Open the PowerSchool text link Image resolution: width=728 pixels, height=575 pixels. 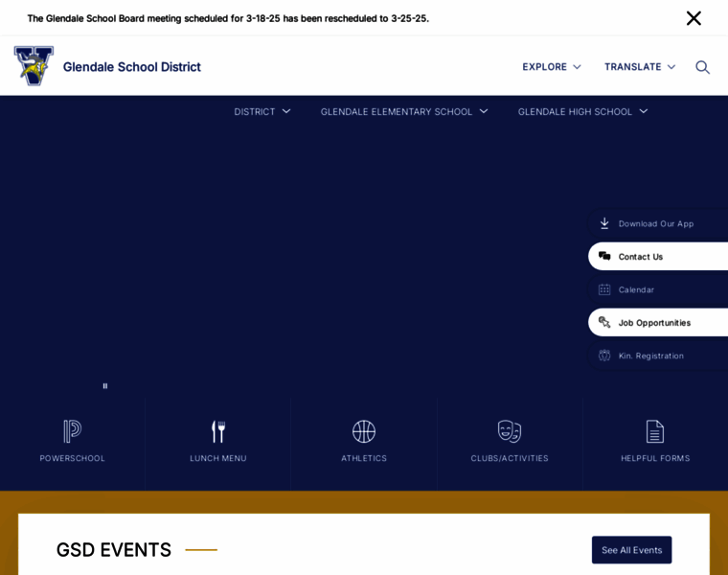[x=73, y=458]
